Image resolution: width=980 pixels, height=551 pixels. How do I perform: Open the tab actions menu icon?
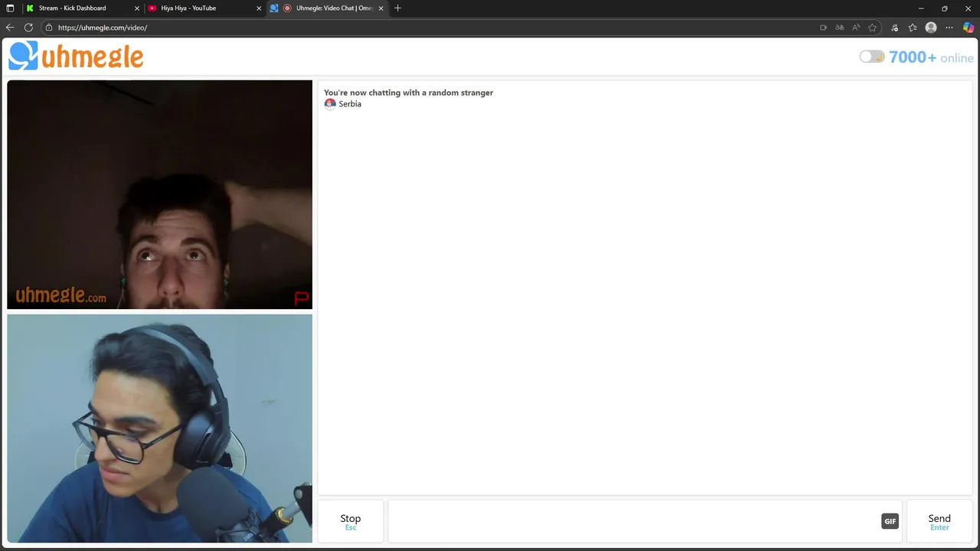10,8
